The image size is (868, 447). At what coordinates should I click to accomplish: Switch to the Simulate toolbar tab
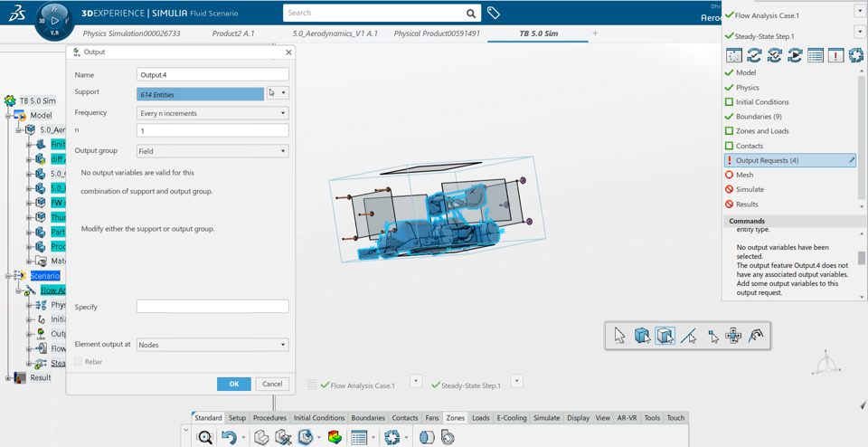[x=546, y=418]
